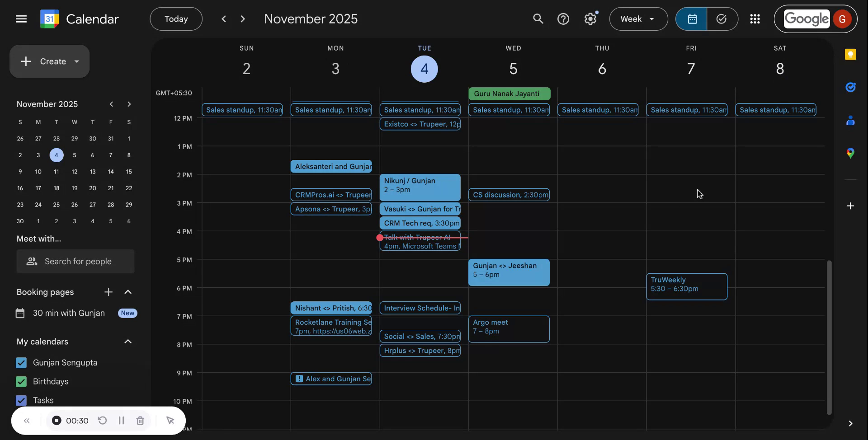Select the Calendar view tab

tap(692, 19)
